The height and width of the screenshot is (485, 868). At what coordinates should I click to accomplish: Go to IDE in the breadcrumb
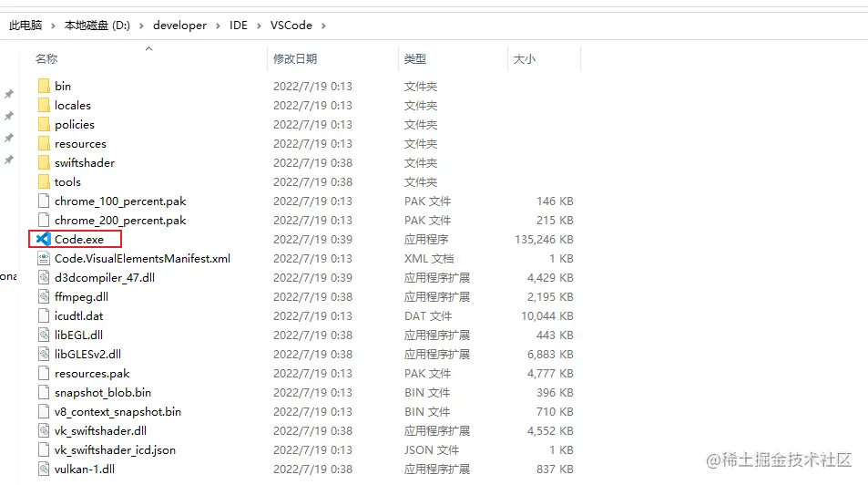[x=239, y=26]
